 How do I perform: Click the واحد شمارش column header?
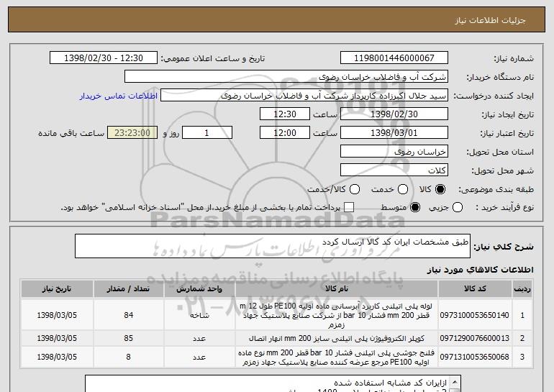[199, 289]
